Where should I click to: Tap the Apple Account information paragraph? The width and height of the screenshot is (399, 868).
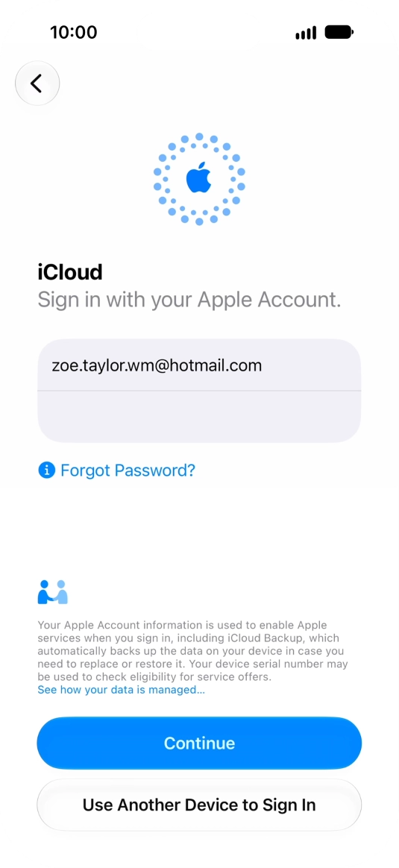(x=192, y=651)
